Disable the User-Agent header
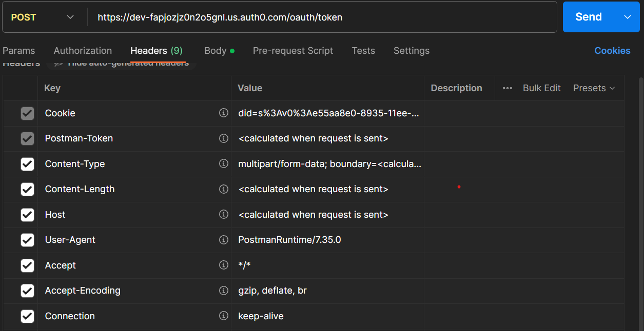Screen dimensions: 644x331 coord(27,240)
